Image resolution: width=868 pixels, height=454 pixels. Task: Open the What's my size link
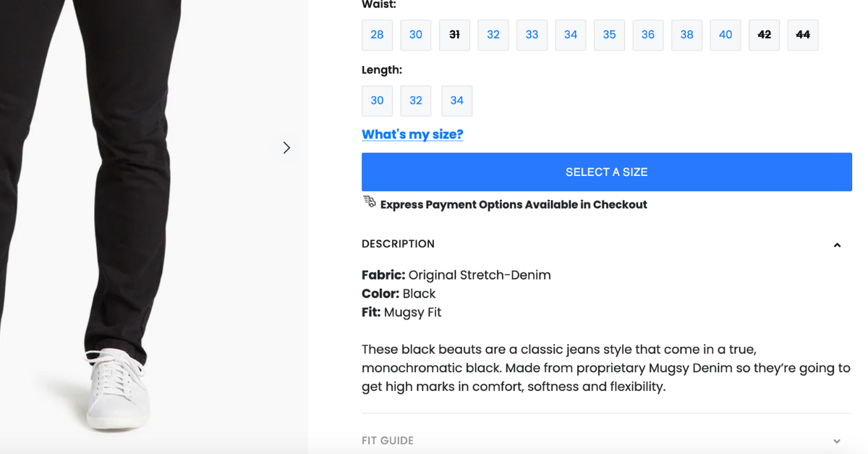point(412,134)
